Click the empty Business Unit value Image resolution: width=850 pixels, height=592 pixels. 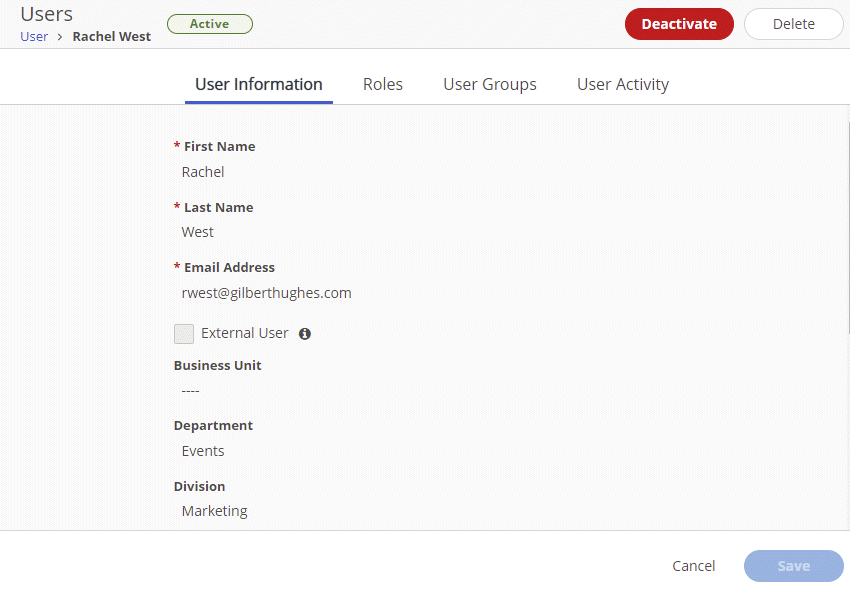(189, 390)
